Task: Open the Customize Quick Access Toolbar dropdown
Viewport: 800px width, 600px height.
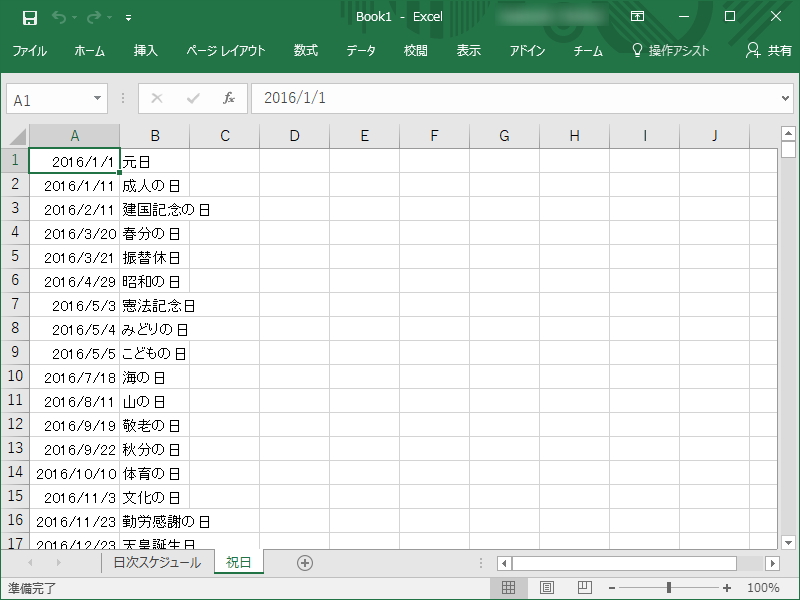Action: [x=129, y=18]
